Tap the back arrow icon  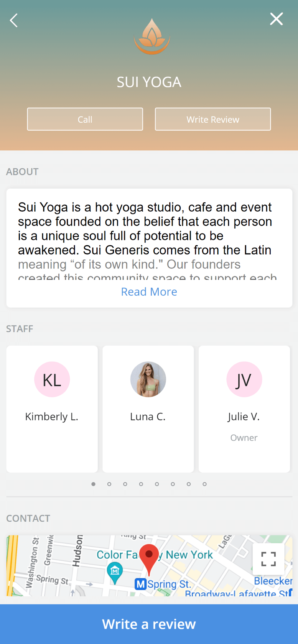click(14, 21)
